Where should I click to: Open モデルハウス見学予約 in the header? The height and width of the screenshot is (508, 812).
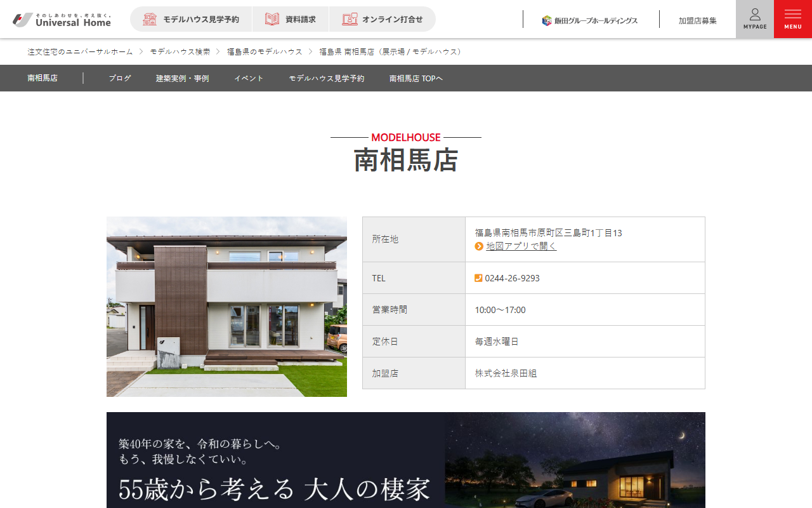191,19
